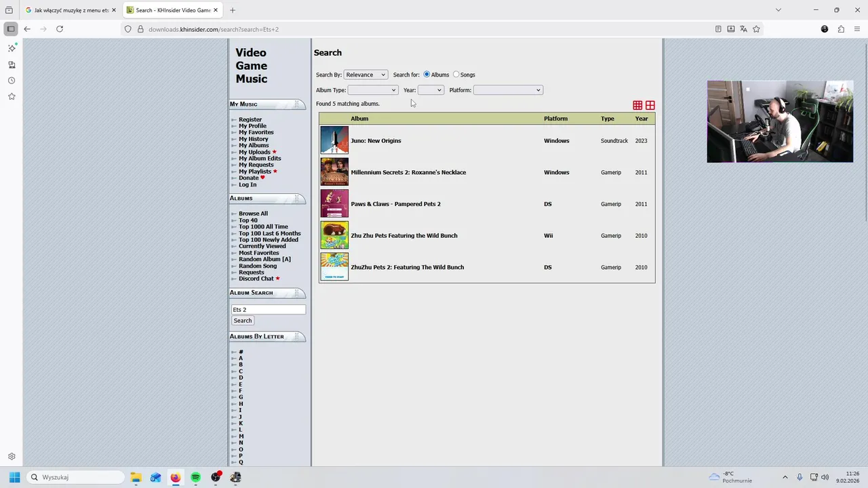
Task: Open taskbar picture-in-picture view icon
Action: (814, 477)
